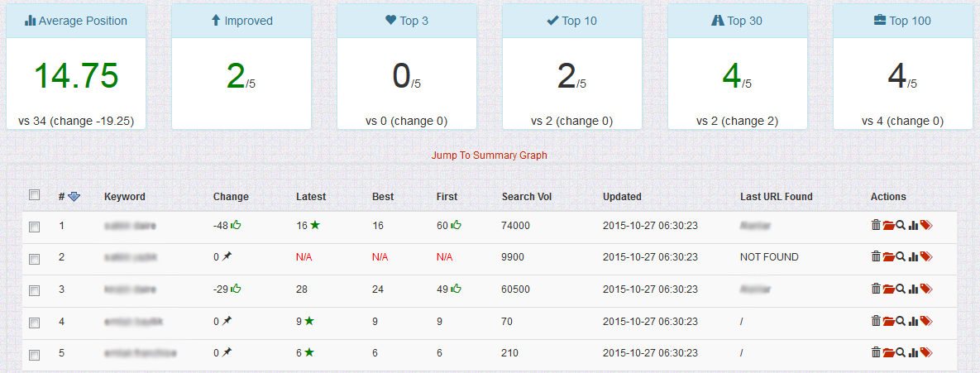
Task: Toggle the select-all checkbox in table header
Action: 35,195
